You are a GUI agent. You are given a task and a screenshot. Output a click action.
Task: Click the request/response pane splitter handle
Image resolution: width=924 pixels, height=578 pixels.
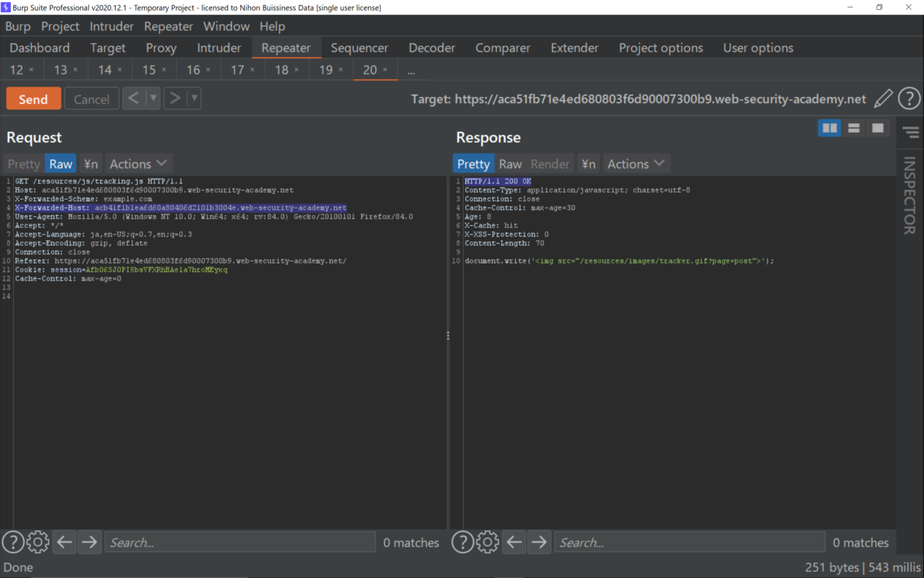point(448,336)
